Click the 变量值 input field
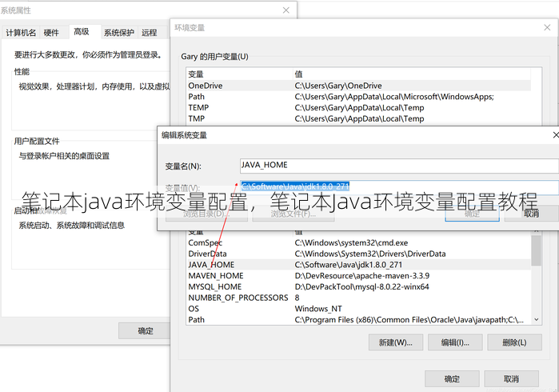 [399, 187]
